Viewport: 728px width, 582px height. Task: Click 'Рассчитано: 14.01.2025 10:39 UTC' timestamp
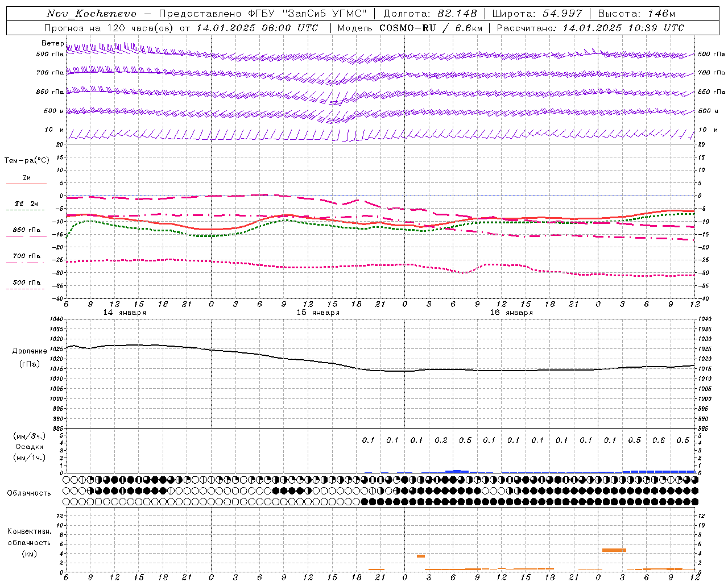[x=590, y=28]
